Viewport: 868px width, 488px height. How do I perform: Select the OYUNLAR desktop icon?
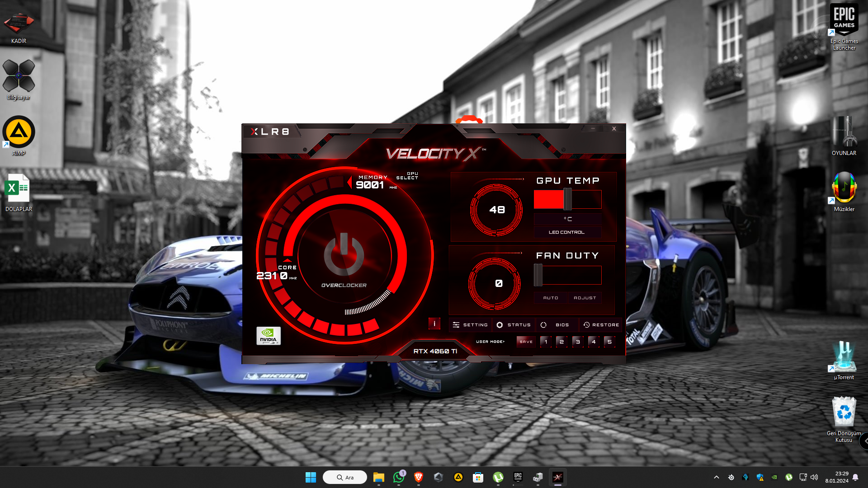[844, 136]
